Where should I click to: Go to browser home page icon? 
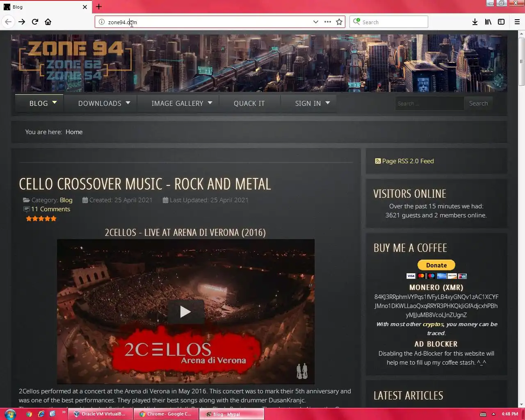click(48, 22)
